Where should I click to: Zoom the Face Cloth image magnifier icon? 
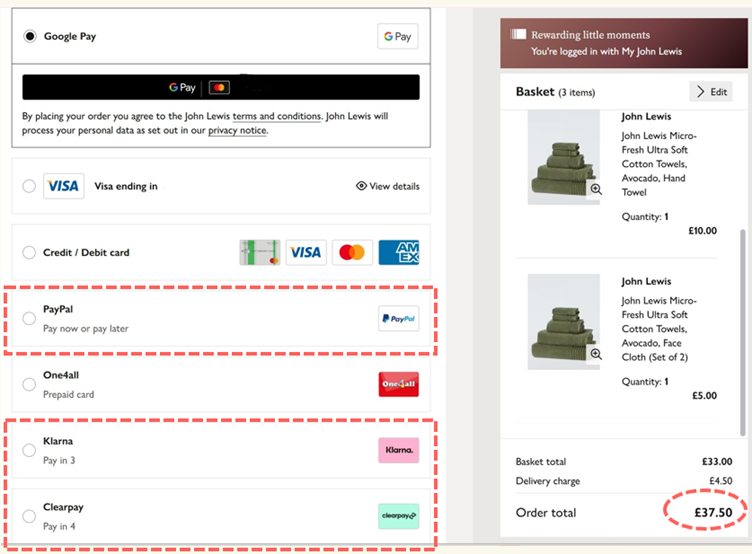point(596,354)
